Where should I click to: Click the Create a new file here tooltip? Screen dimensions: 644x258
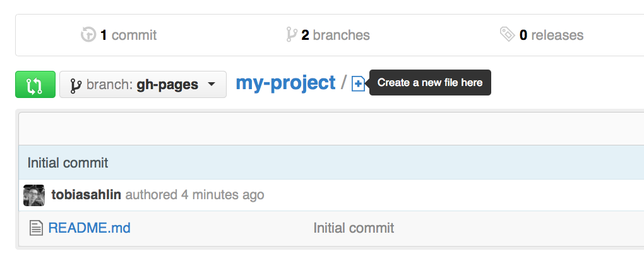point(430,83)
